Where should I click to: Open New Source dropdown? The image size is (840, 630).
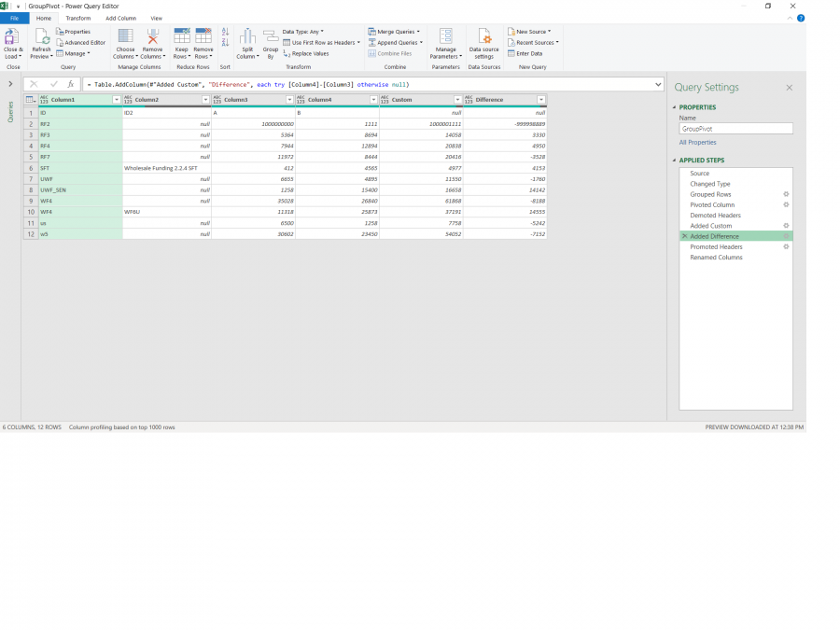click(x=529, y=32)
